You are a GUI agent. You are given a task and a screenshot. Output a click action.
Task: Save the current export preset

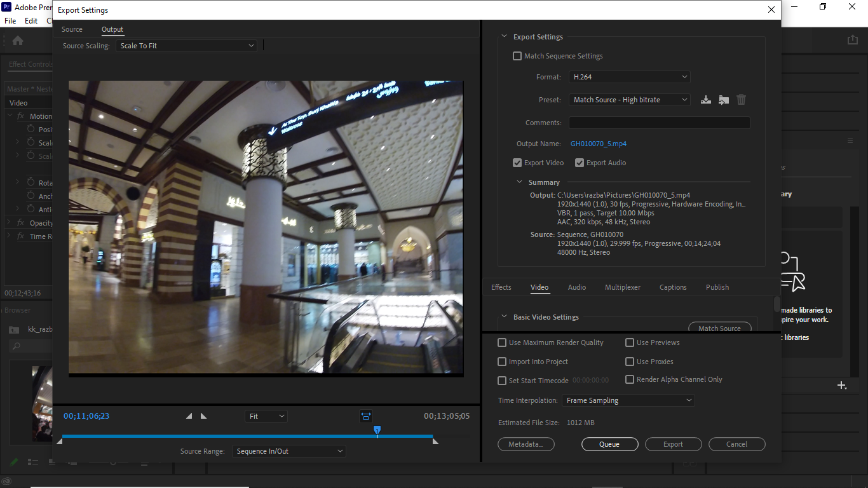[705, 100]
